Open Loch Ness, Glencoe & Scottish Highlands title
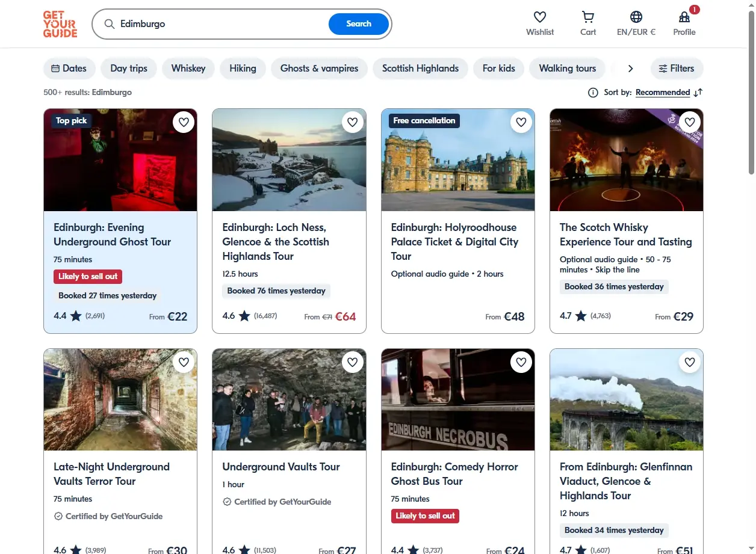Viewport: 756px width, 554px height. tap(276, 242)
